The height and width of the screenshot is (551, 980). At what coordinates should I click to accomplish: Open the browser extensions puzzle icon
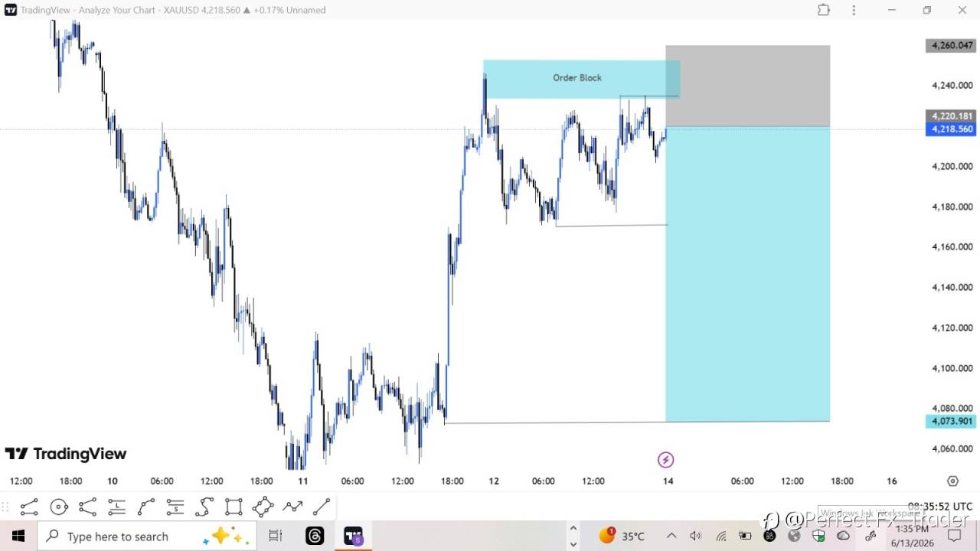click(x=824, y=10)
